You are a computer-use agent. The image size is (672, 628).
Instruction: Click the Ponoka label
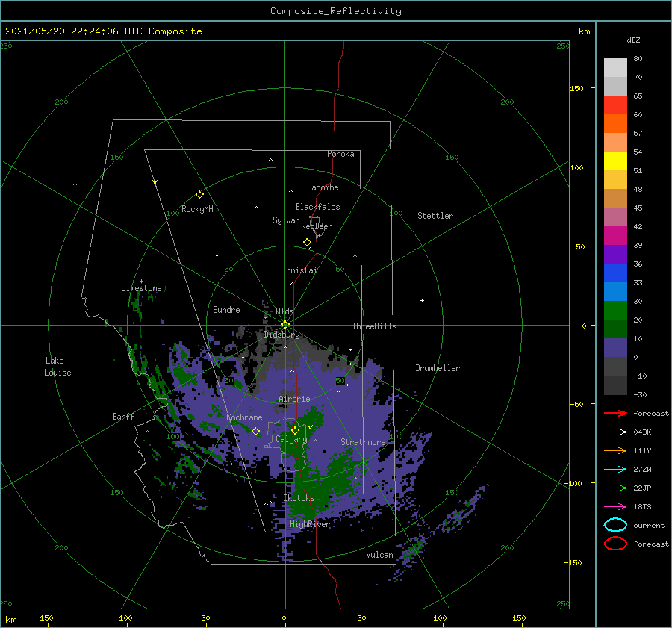click(x=340, y=154)
